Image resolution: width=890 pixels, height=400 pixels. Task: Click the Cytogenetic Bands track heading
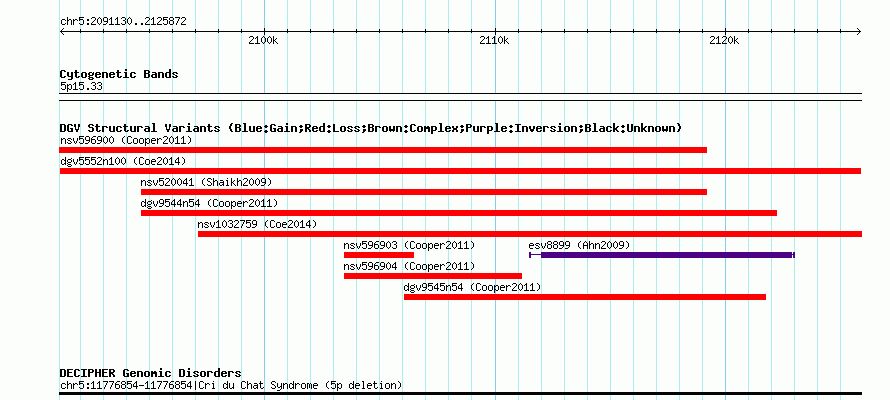click(x=119, y=74)
